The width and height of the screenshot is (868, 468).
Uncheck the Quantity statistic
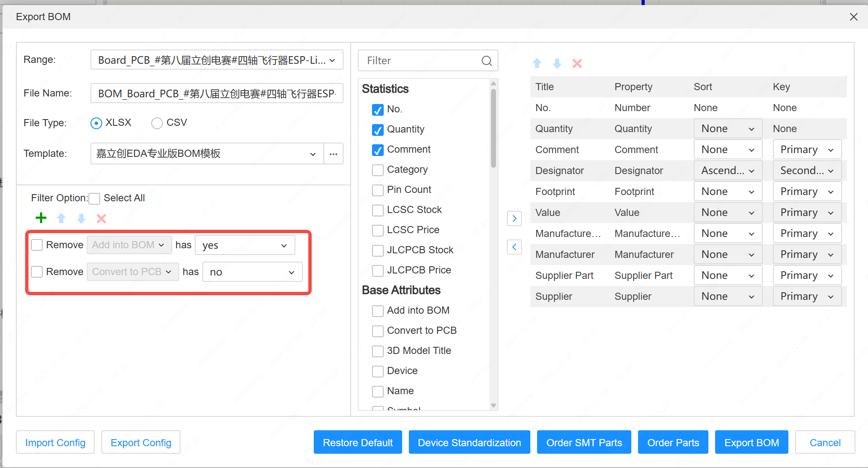(377, 130)
